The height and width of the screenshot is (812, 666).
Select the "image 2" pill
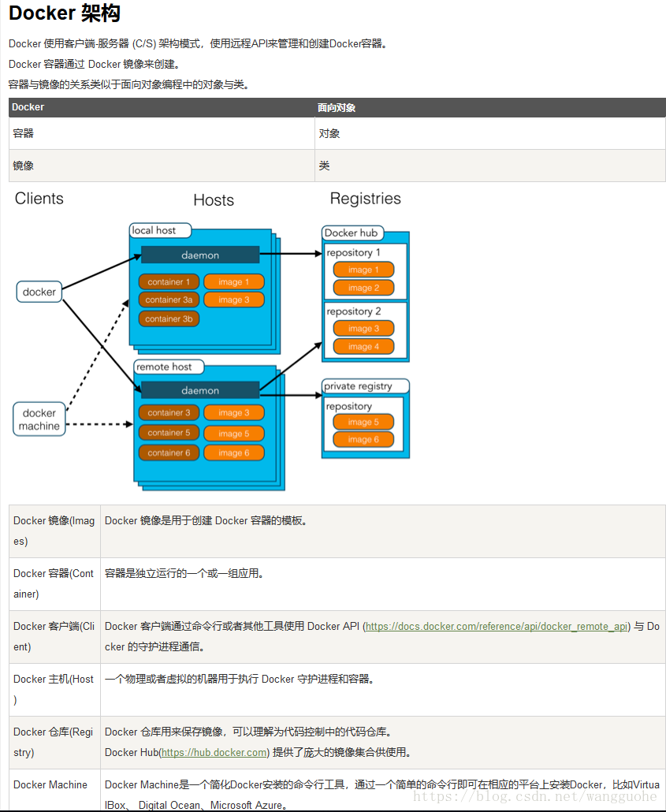[363, 288]
